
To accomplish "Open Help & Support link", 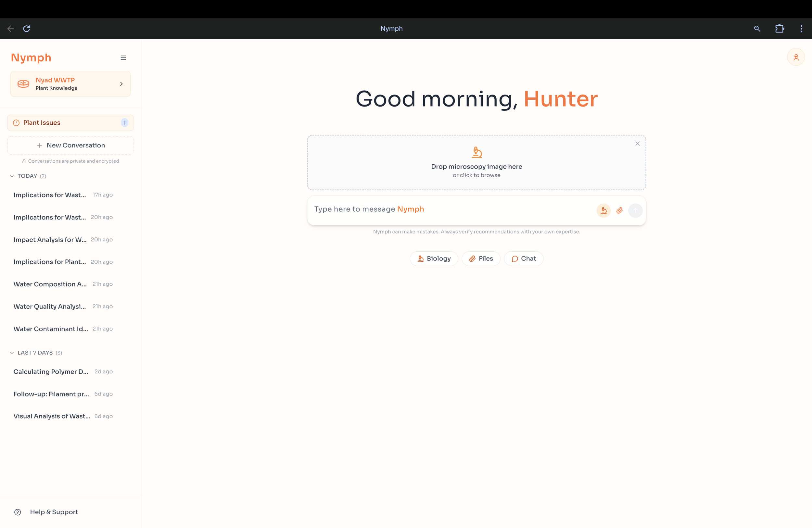I will tap(54, 512).
